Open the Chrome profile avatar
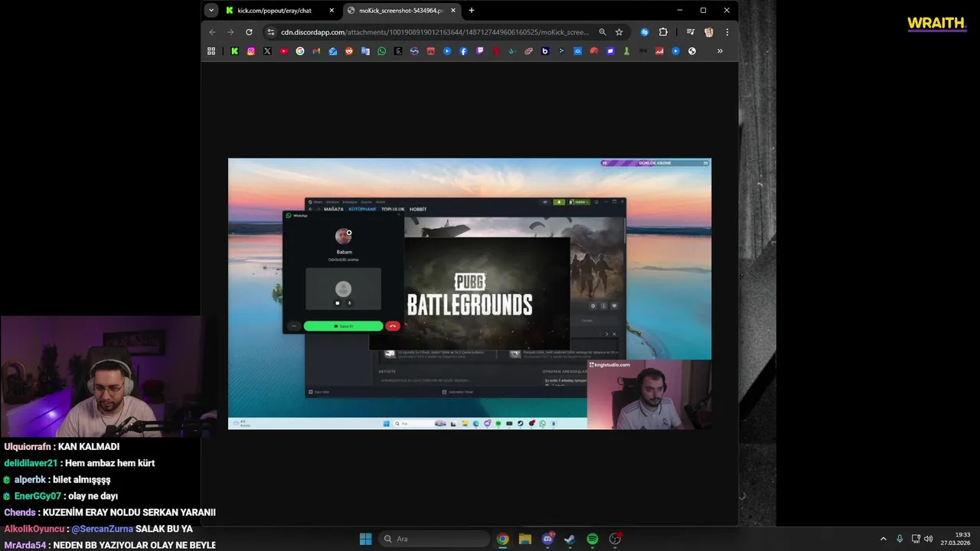This screenshot has height=551, width=980. click(709, 32)
